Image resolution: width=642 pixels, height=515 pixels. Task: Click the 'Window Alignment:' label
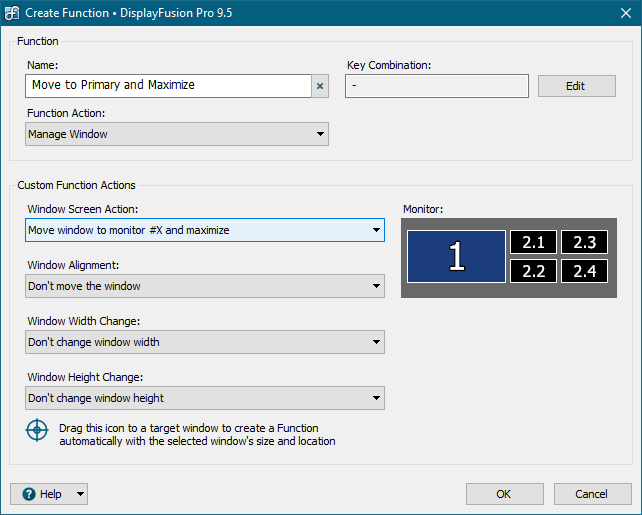click(x=73, y=265)
